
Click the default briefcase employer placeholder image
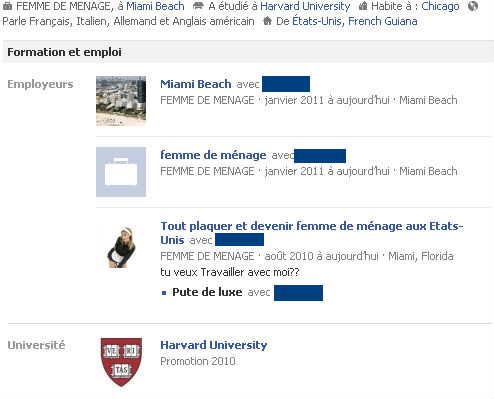[x=121, y=172]
